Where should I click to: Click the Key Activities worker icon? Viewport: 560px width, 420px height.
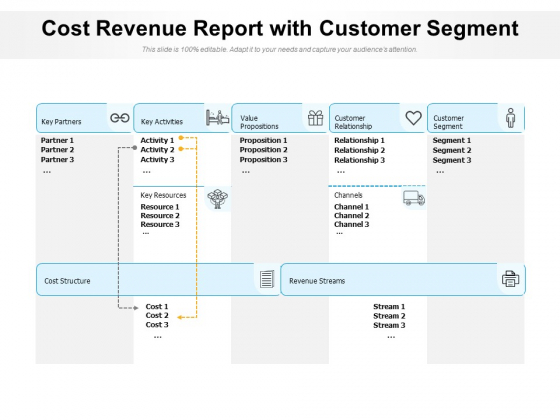click(218, 118)
